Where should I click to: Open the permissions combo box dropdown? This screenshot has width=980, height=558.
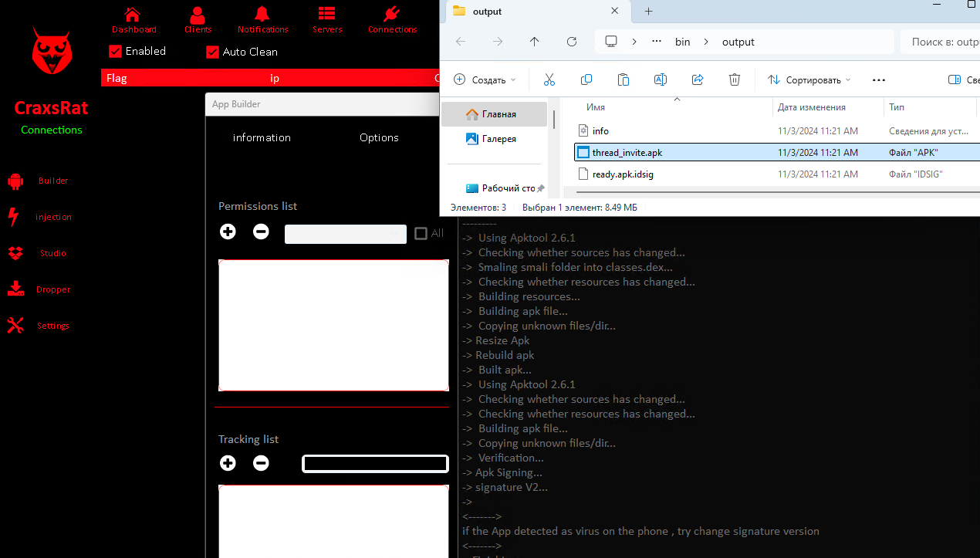coord(346,234)
